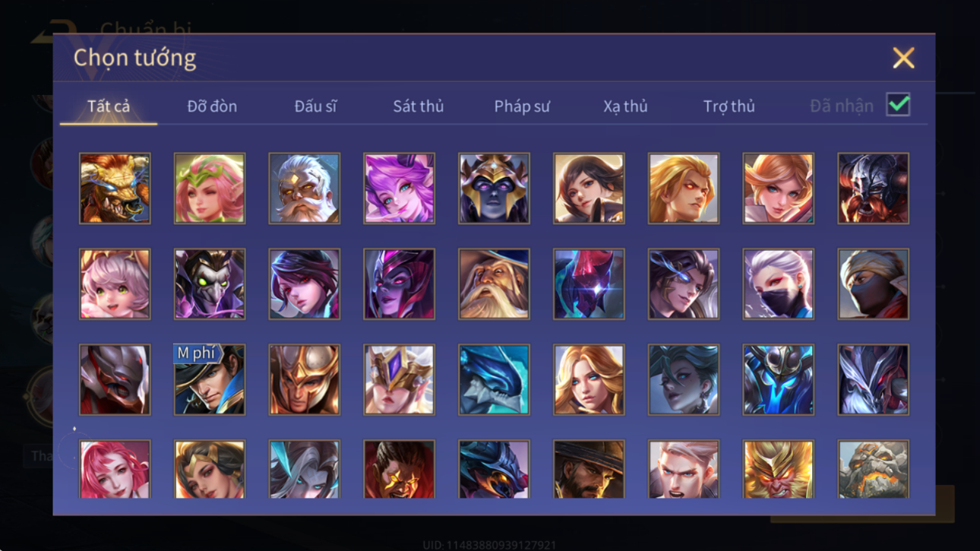Viewport: 980px width, 551px height.
Task: Switch to the Xạ thủ tab
Action: click(625, 106)
